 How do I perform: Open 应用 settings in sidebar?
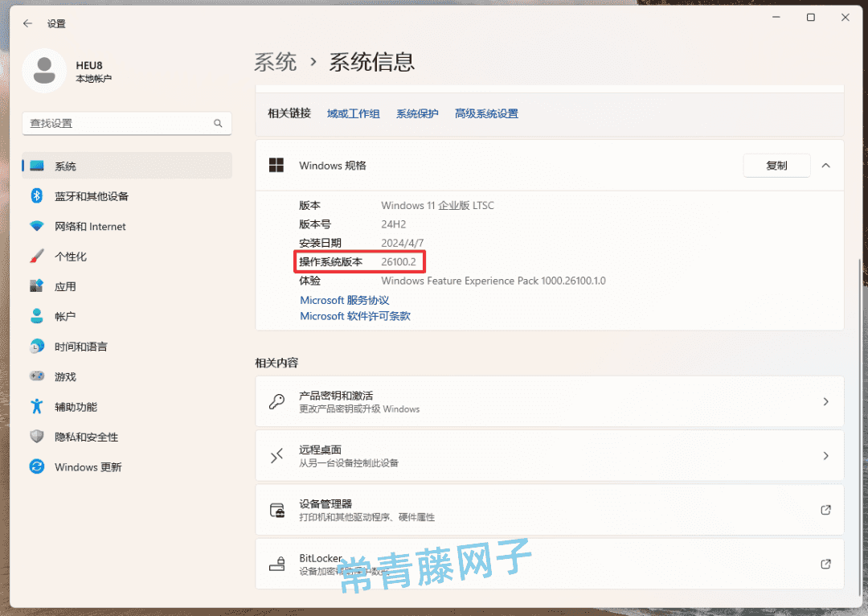coord(127,285)
